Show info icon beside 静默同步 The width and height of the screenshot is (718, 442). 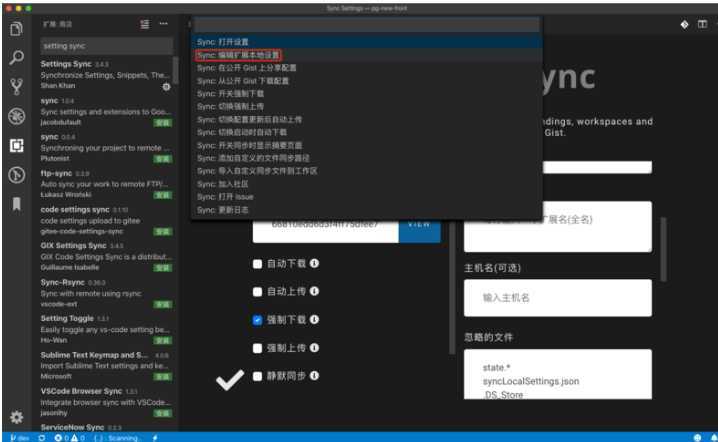(314, 376)
